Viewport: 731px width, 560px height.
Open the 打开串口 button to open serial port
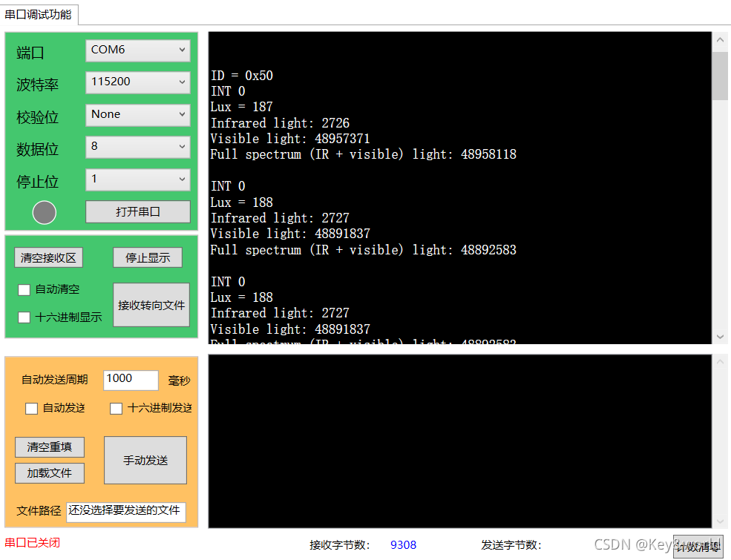pyautogui.click(x=137, y=212)
